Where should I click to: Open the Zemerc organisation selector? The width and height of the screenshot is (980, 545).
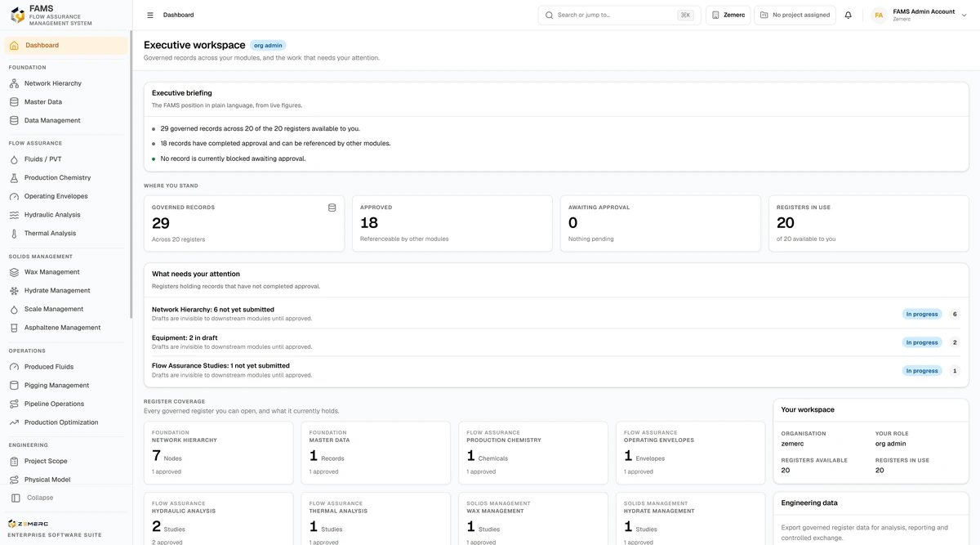(x=728, y=15)
